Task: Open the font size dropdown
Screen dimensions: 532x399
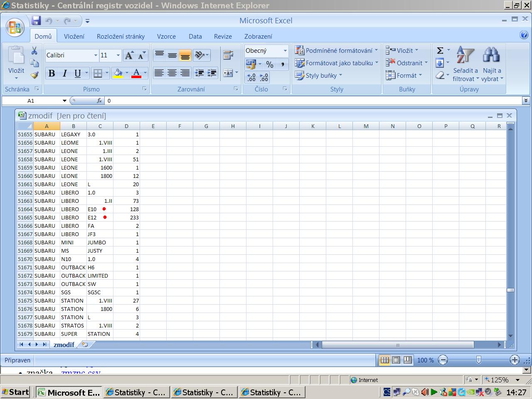Action: [x=118, y=55]
